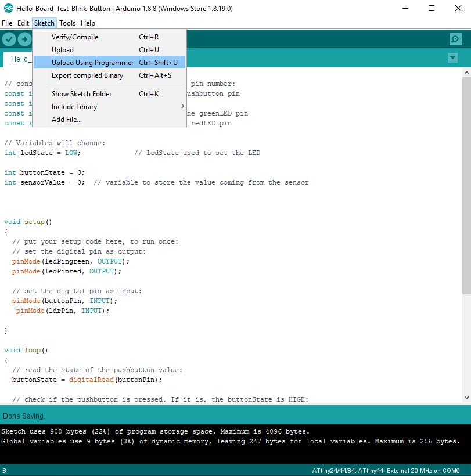The image size is (471, 476).
Task: Click the editor scrollbar down arrow
Action: 466,398
